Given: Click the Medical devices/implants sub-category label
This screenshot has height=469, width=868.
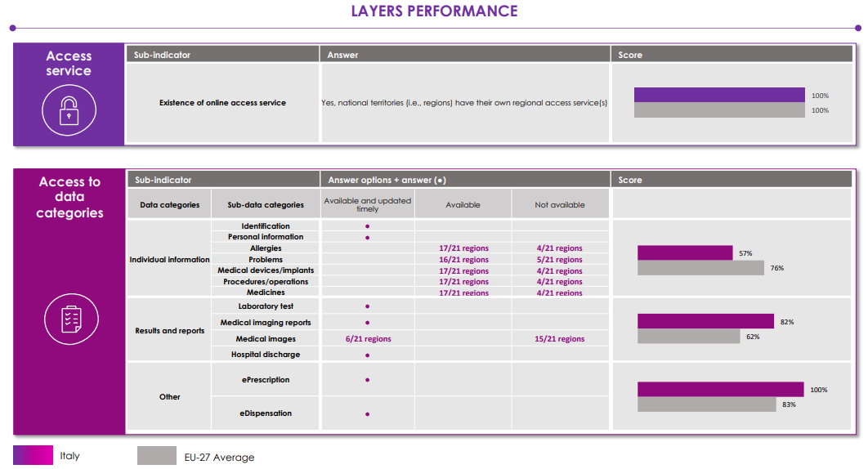Looking at the screenshot, I should pyautogui.click(x=266, y=270).
